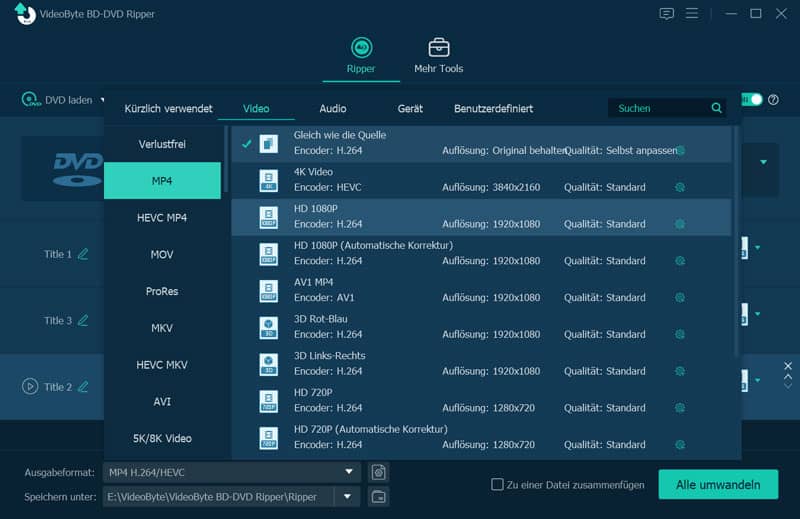The height and width of the screenshot is (519, 800).
Task: Toggle the green switch at top right
Action: [751, 100]
